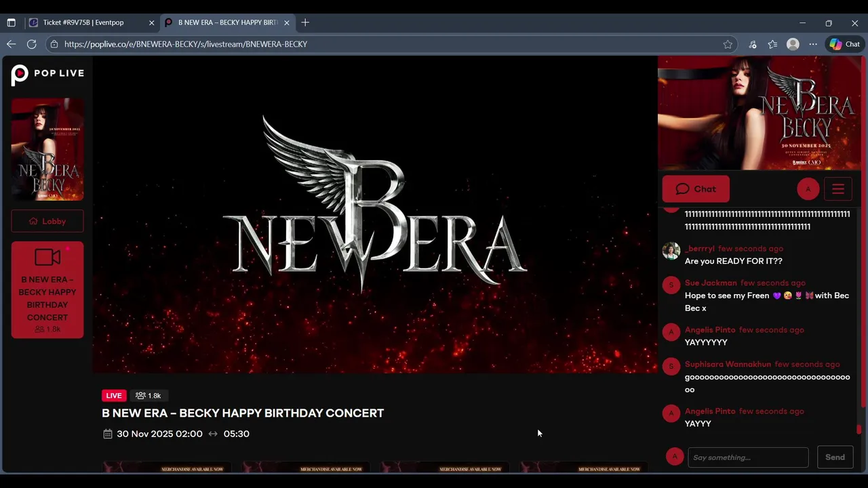Close the B NEW ERA livestream tab
868x488 pixels.
(287, 22)
